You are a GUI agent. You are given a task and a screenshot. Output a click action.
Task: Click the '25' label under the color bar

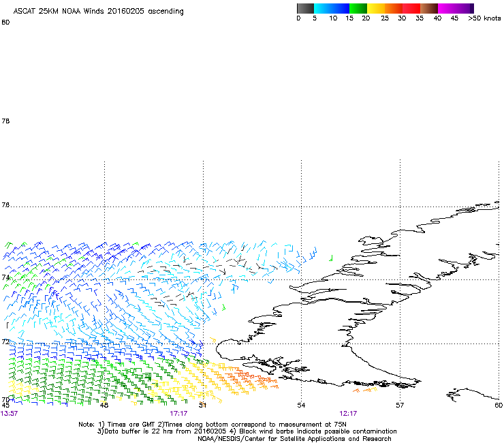click(385, 18)
